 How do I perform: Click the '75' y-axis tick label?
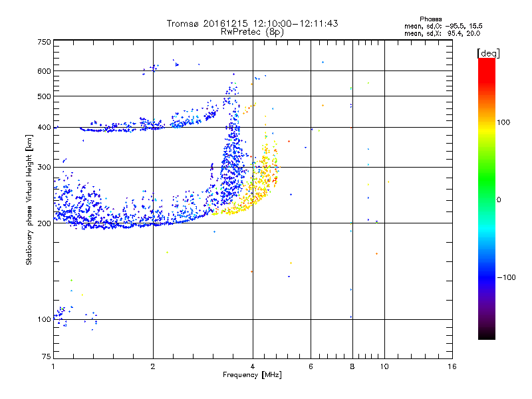[x=47, y=356]
